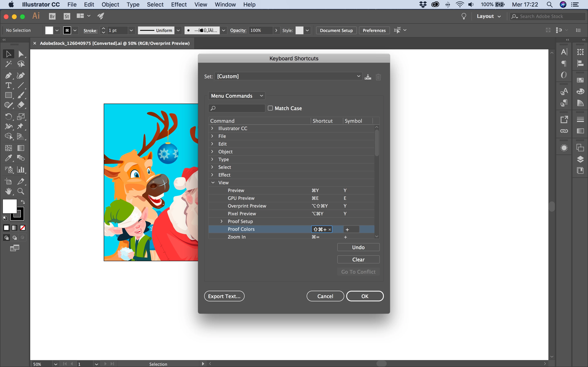Swap fill and stroke colors
The height and width of the screenshot is (367, 588).
23,202
